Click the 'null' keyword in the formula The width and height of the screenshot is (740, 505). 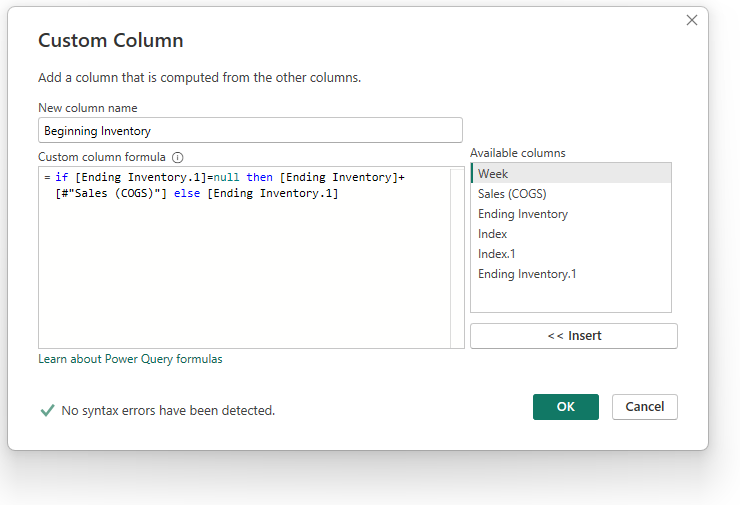(227, 177)
